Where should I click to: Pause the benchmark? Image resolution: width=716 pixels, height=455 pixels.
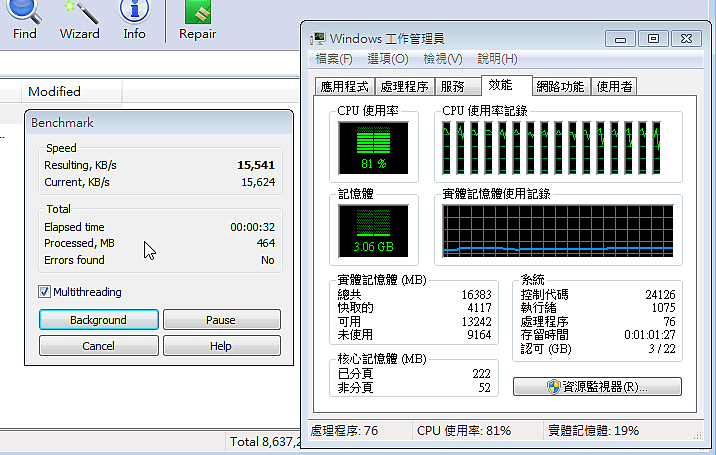221,320
